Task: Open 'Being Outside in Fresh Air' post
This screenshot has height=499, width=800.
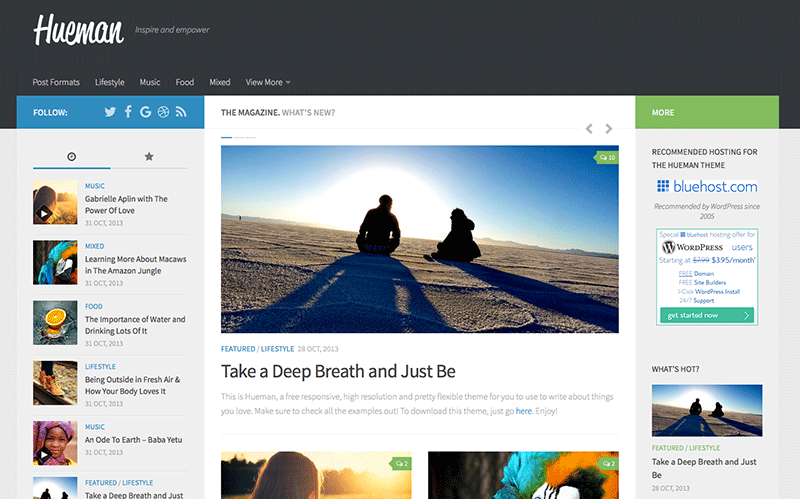Action: coord(133,385)
